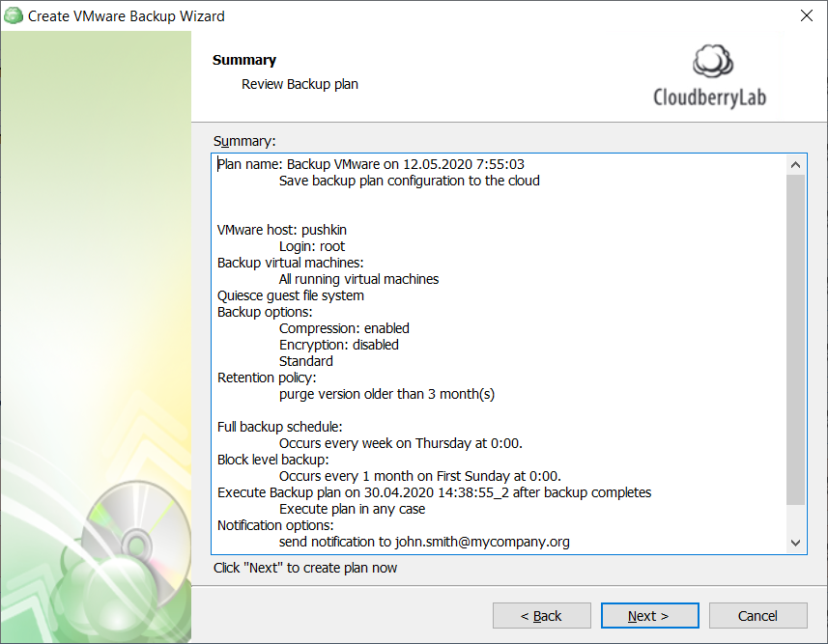Image resolution: width=828 pixels, height=644 pixels.
Task: Click 'Save backup plan configuration to the cloud' text
Action: [410, 181]
